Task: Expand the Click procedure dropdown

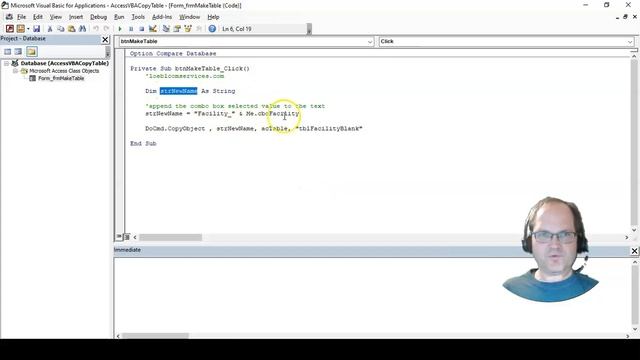Action: point(630,42)
